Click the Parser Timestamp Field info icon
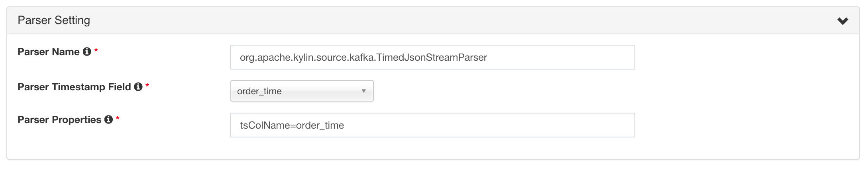Screen dimensions: 868x171 [138, 87]
